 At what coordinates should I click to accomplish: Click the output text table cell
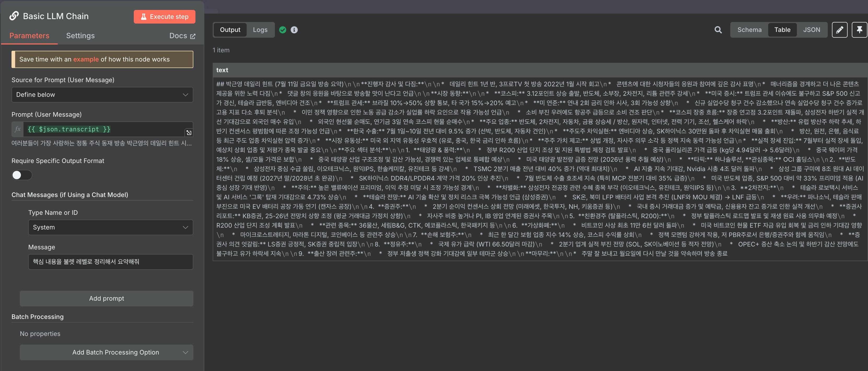tap(540, 169)
